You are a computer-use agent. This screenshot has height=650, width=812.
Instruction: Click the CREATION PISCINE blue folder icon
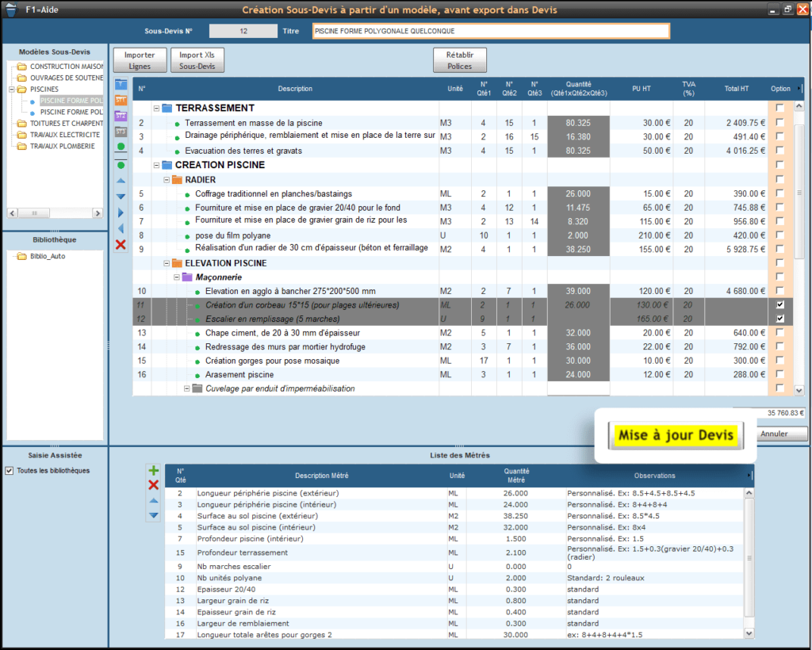pos(167,165)
